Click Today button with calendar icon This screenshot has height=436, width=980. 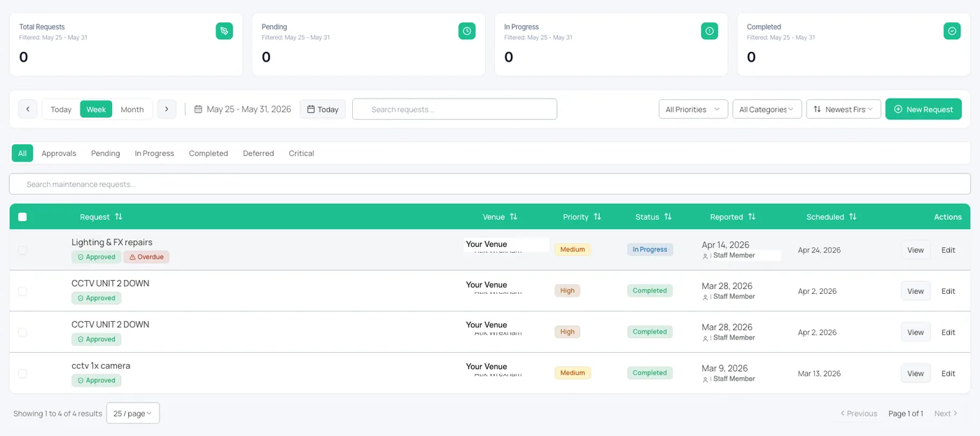tap(323, 109)
